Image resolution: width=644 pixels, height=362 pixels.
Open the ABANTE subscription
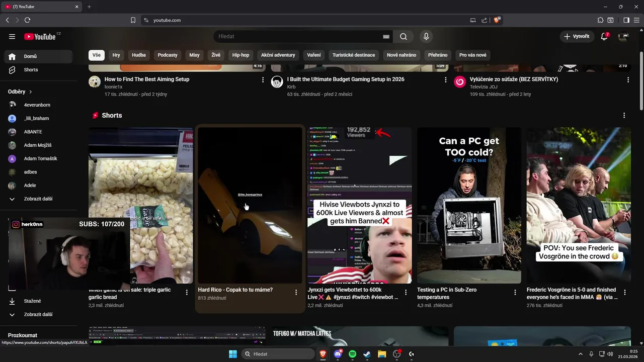[x=38, y=132]
